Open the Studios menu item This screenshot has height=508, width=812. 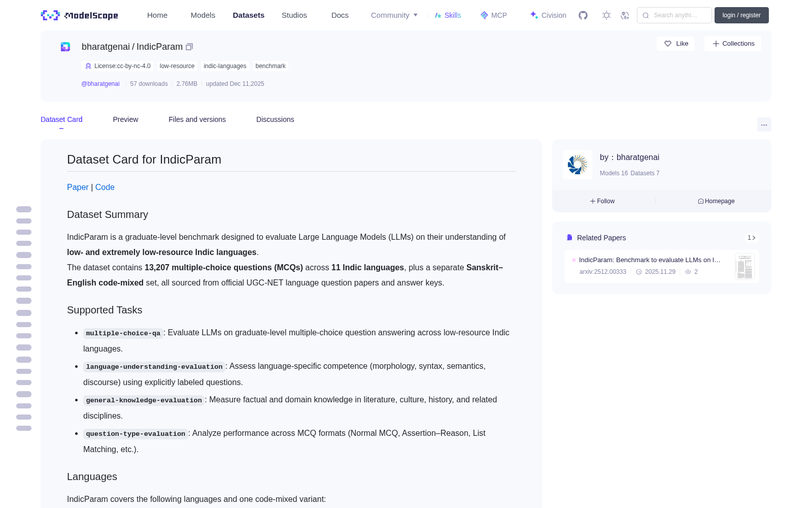point(294,15)
